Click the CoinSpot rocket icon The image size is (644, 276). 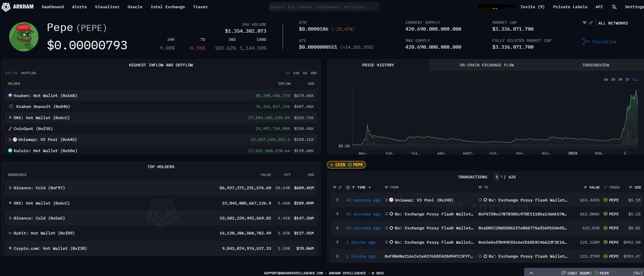point(10,129)
